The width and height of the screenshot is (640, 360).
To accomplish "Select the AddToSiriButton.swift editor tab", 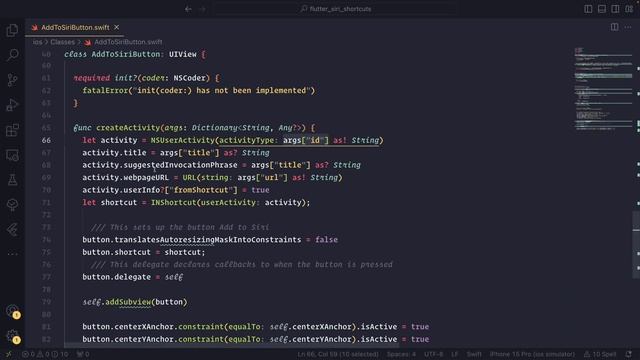I will pyautogui.click(x=75, y=27).
